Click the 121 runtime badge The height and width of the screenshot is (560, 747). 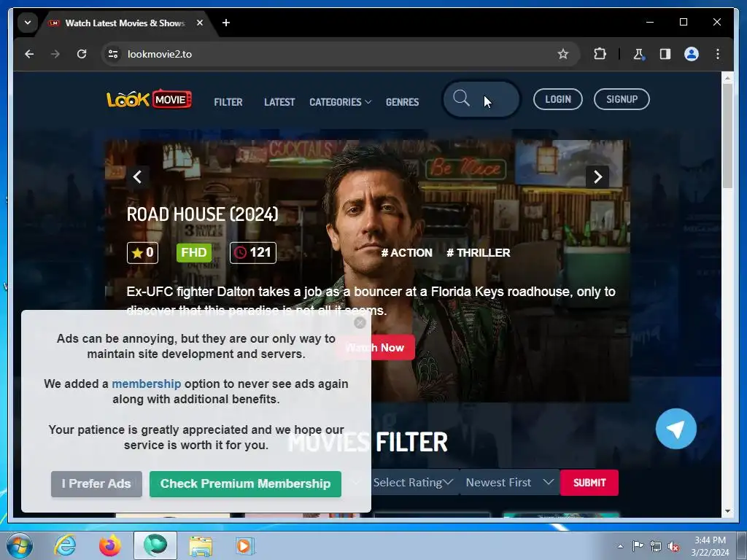[253, 252]
